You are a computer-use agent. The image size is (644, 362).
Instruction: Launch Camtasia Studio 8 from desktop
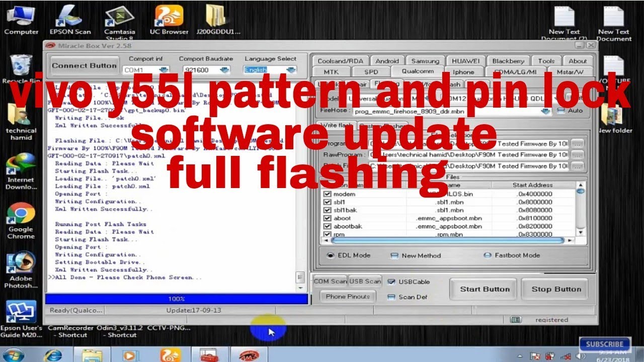pos(119,23)
